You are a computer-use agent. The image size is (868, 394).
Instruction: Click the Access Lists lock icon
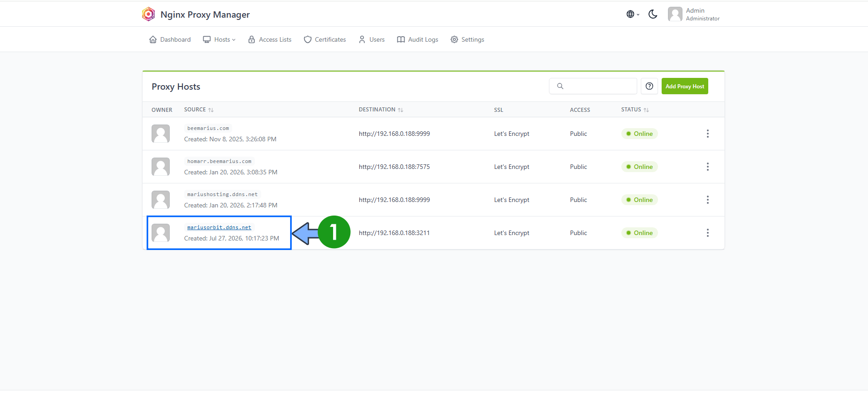coord(252,39)
